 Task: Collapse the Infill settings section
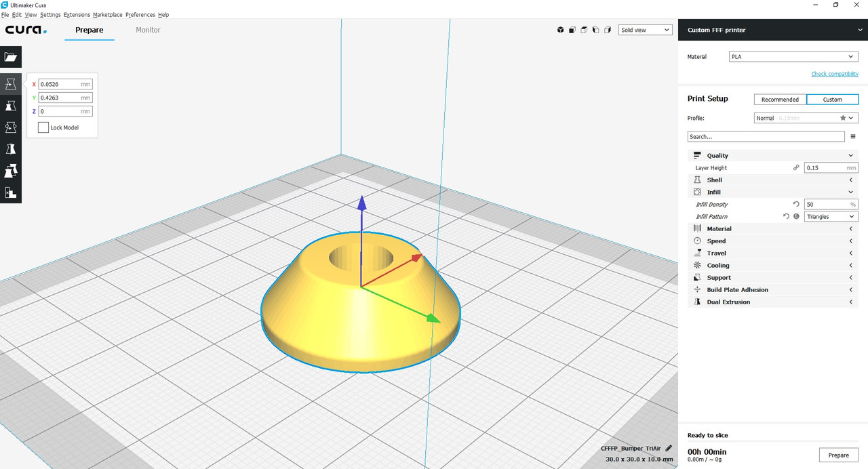pyautogui.click(x=773, y=192)
